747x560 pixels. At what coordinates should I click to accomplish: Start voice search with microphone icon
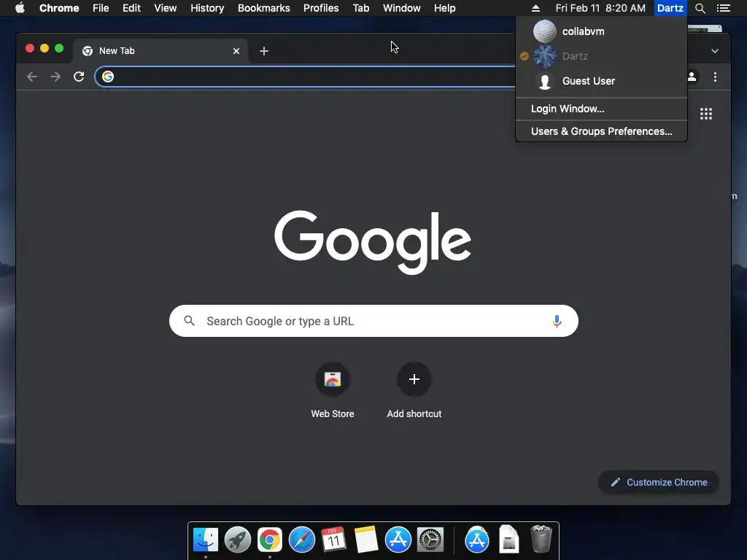coord(557,321)
